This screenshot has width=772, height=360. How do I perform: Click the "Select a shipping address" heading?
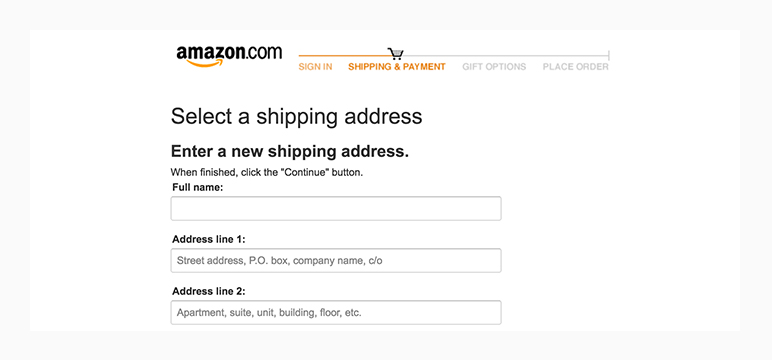tap(296, 117)
